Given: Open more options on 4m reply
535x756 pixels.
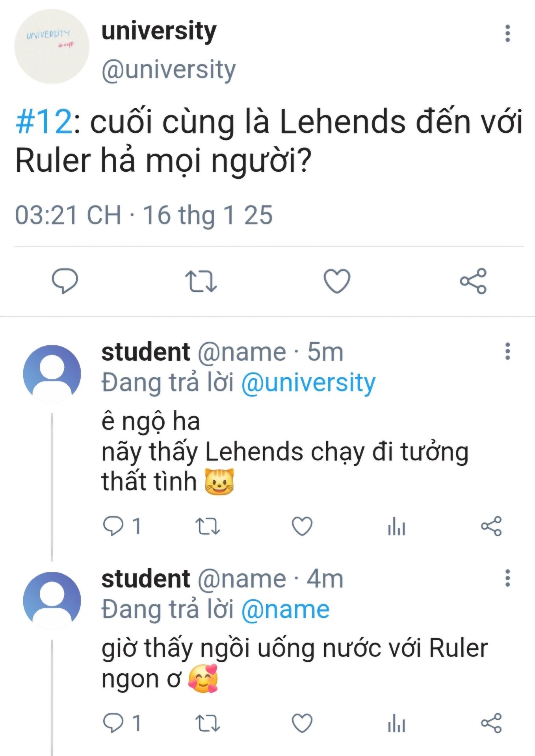Looking at the screenshot, I should pos(508,578).
